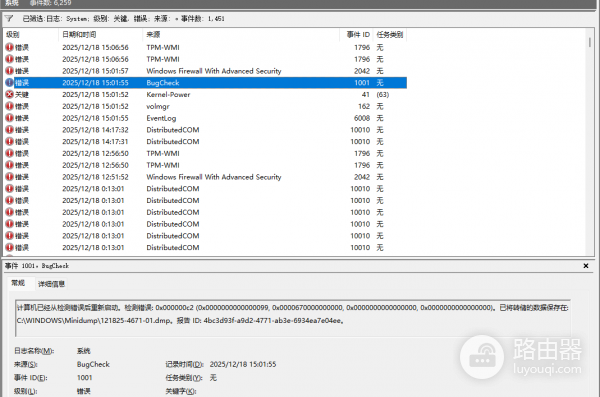Click the date 2025/12/18 15:01:55 on EventLog row

95,118
